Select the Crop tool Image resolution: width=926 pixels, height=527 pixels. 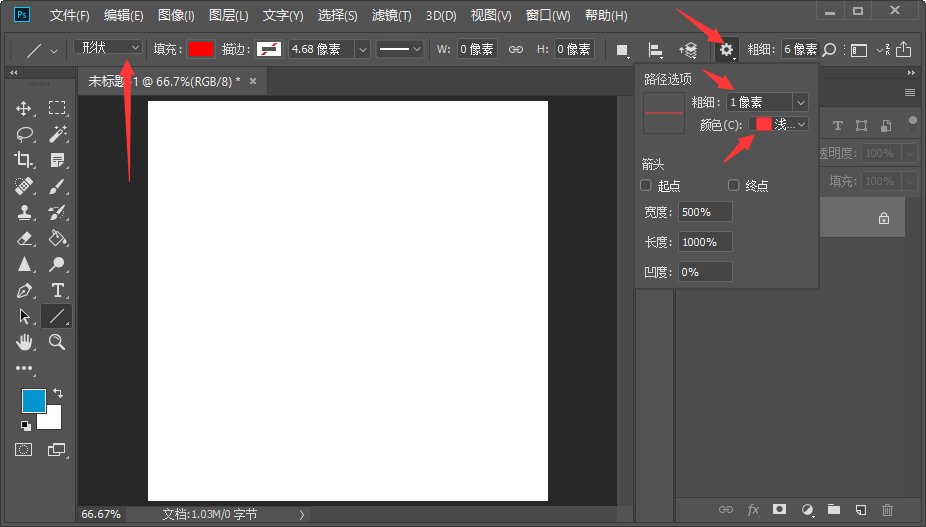pos(24,160)
